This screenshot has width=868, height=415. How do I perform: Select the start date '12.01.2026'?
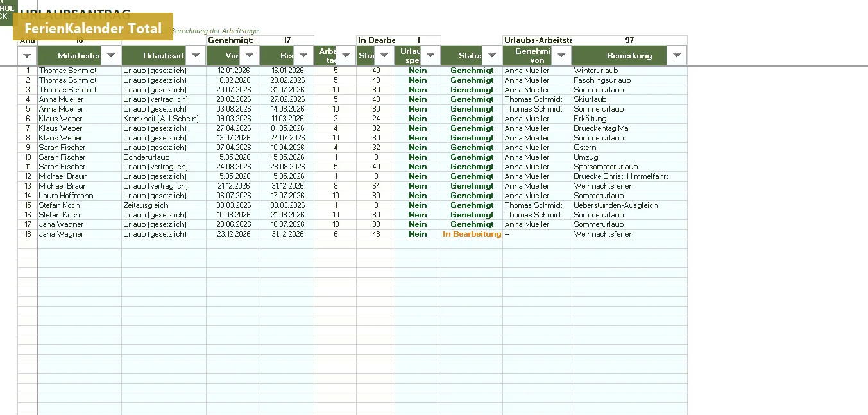pos(234,71)
